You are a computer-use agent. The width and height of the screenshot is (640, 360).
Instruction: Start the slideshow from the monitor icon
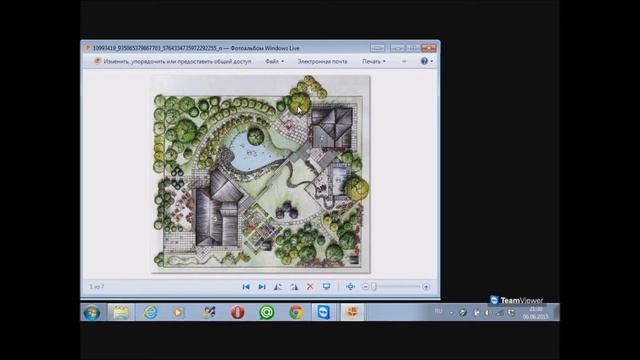327,287
